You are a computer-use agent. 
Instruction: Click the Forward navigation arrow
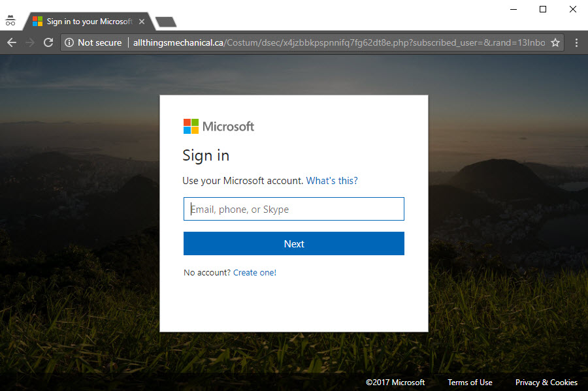coord(30,42)
